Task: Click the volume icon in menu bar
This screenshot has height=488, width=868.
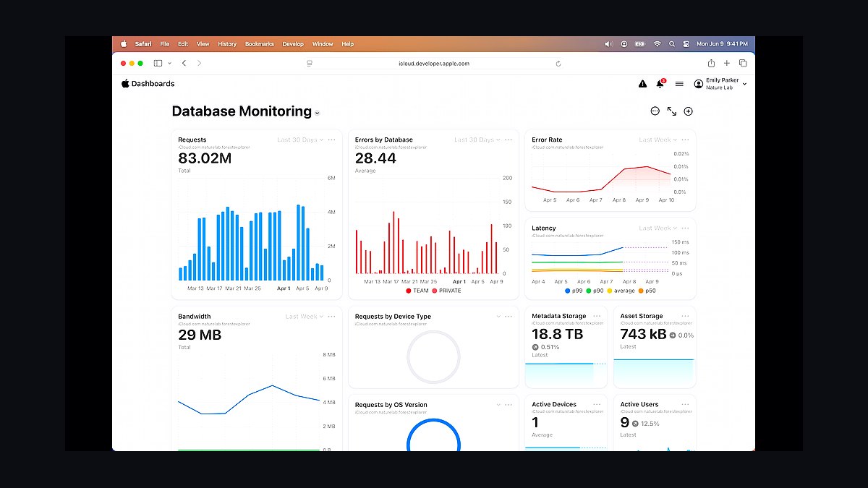Action: point(608,44)
